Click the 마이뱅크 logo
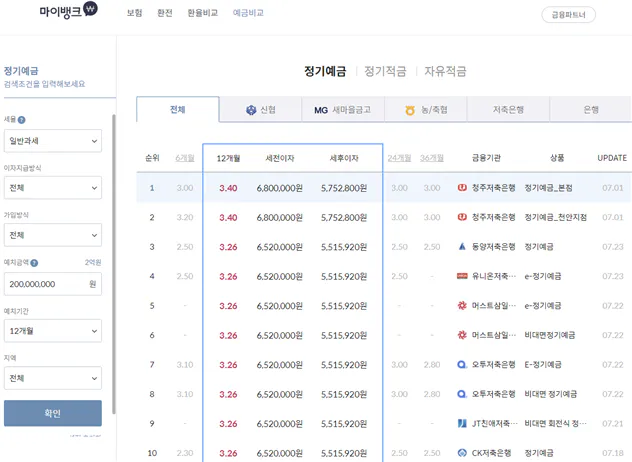The width and height of the screenshot is (632, 462). [69, 10]
